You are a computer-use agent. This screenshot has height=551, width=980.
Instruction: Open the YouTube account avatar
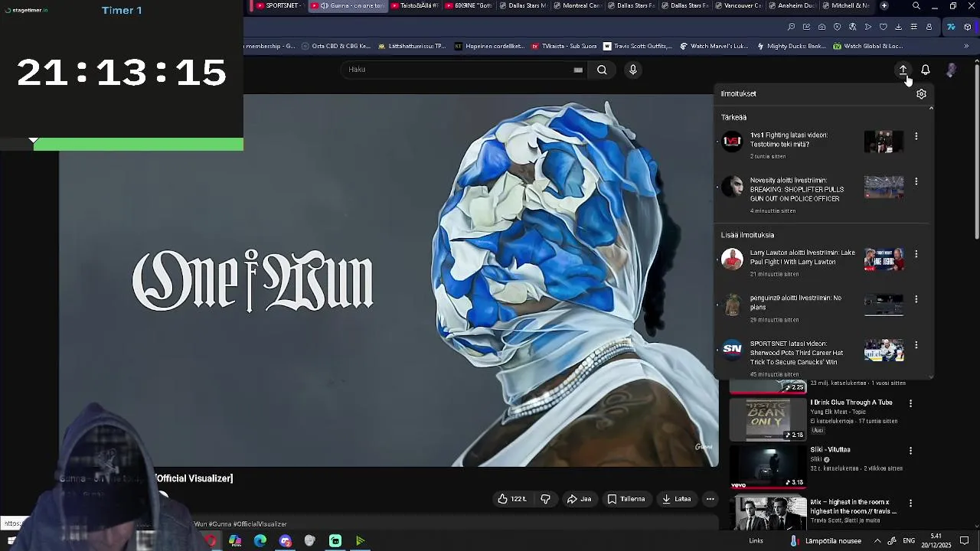tap(951, 70)
